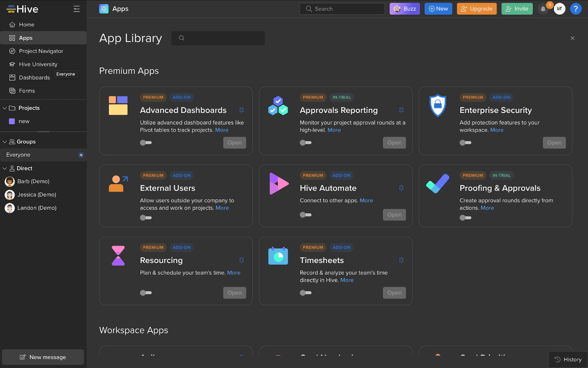Click New message button
Image resolution: width=588 pixels, height=368 pixels.
[x=43, y=357]
